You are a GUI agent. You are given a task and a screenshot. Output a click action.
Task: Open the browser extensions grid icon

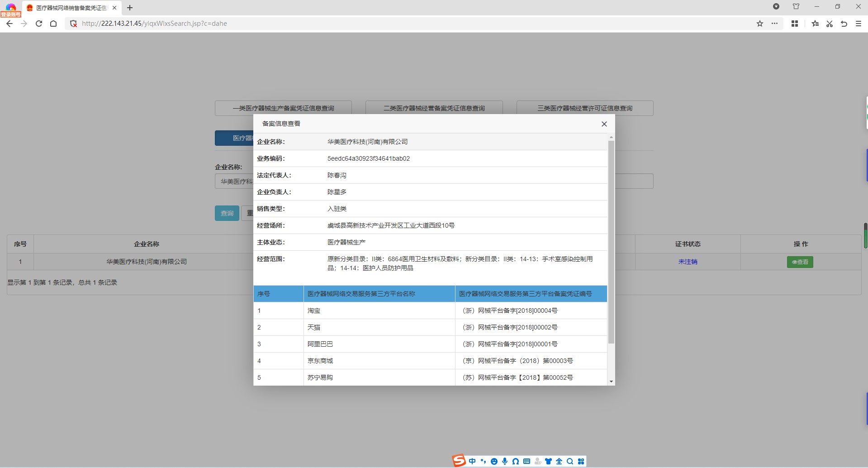click(x=795, y=24)
